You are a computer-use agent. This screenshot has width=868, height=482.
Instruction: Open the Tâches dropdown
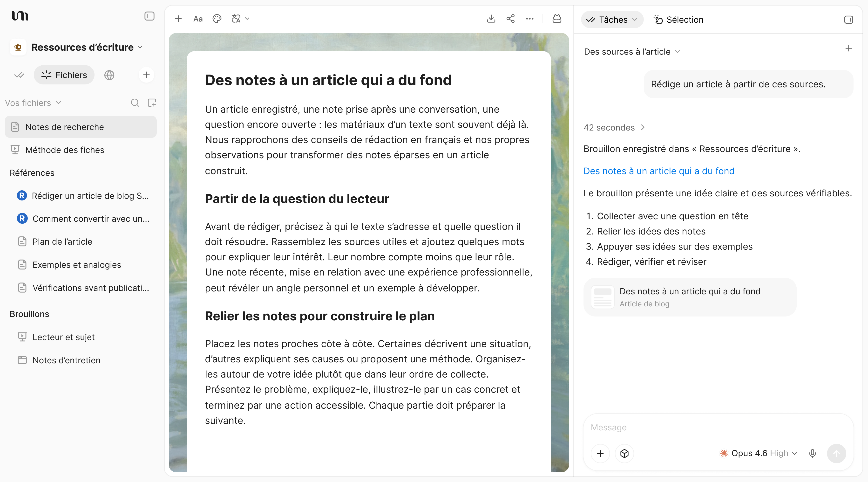click(x=612, y=20)
